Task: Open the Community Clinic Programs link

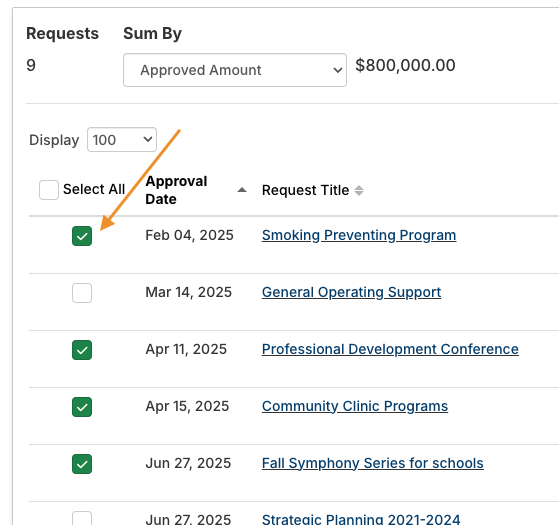Action: (355, 406)
